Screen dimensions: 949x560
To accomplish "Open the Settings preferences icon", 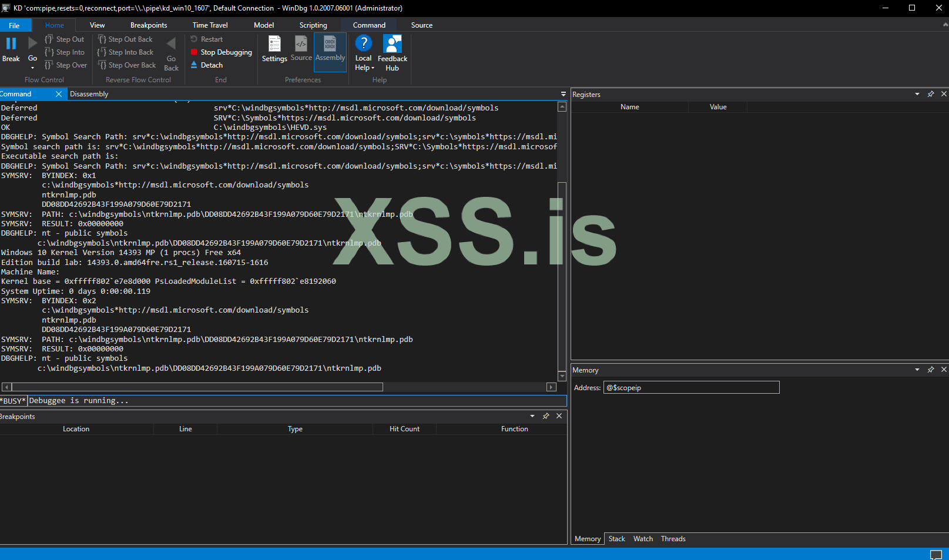I will [274, 45].
